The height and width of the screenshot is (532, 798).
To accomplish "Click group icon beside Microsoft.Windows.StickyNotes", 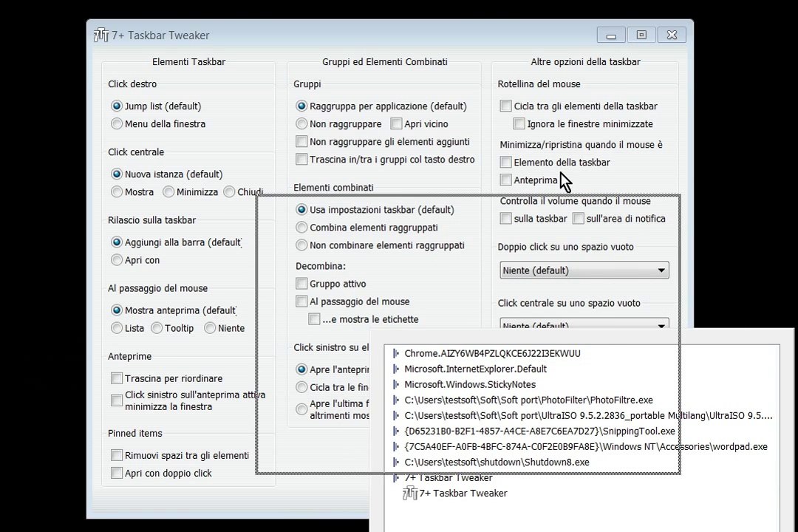I will (x=396, y=384).
